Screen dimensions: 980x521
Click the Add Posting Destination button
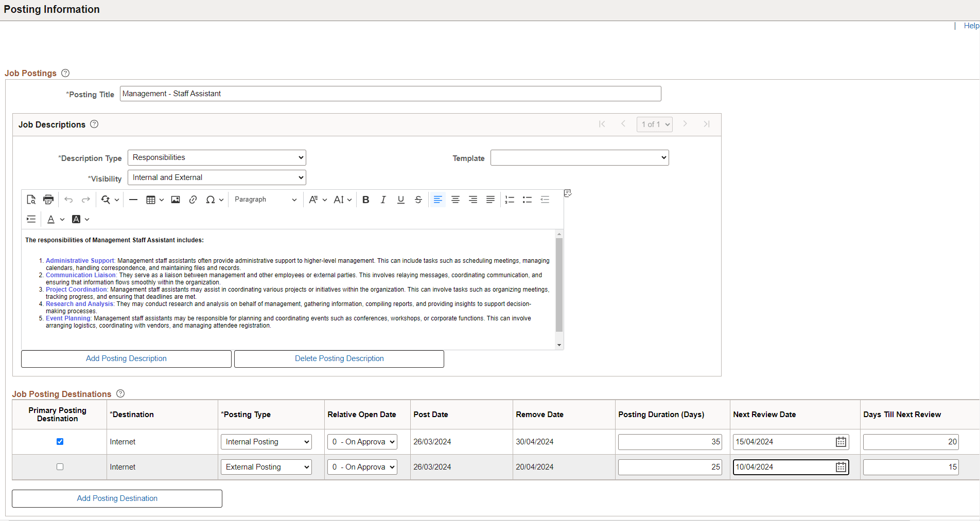(x=116, y=498)
